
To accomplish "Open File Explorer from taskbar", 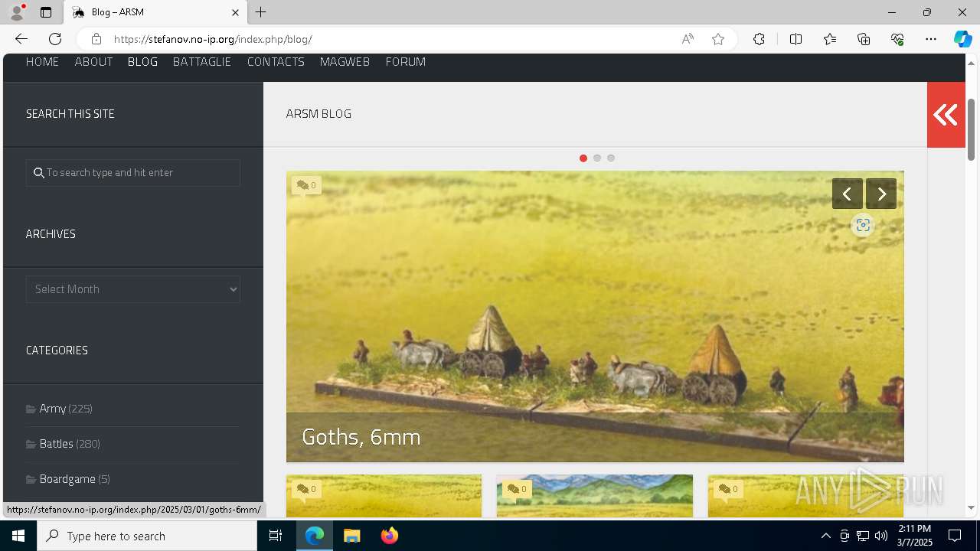I will [x=351, y=536].
